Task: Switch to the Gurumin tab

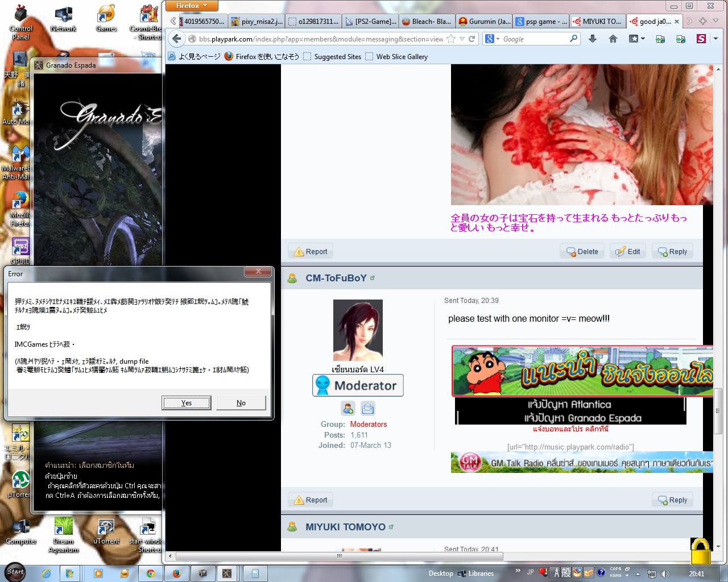Action: point(484,22)
